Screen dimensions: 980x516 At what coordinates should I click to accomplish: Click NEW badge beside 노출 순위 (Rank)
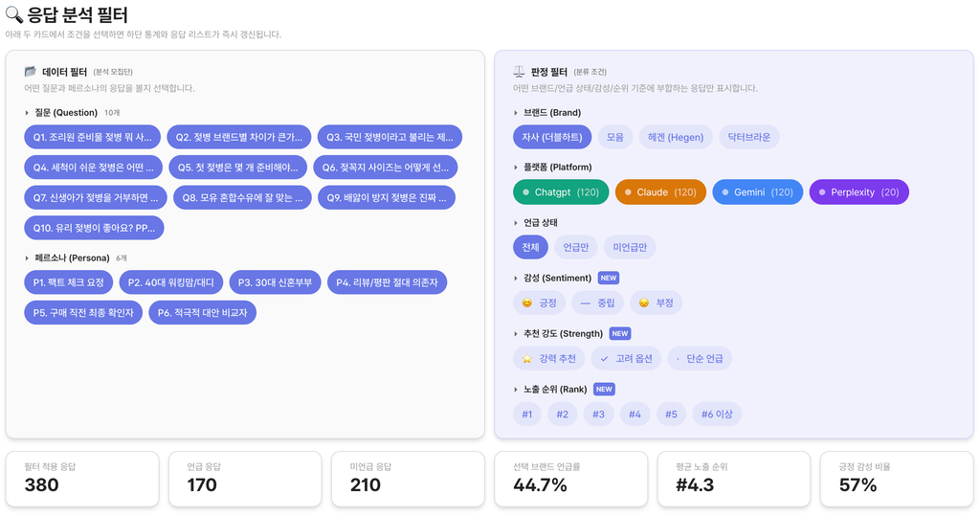click(x=604, y=389)
